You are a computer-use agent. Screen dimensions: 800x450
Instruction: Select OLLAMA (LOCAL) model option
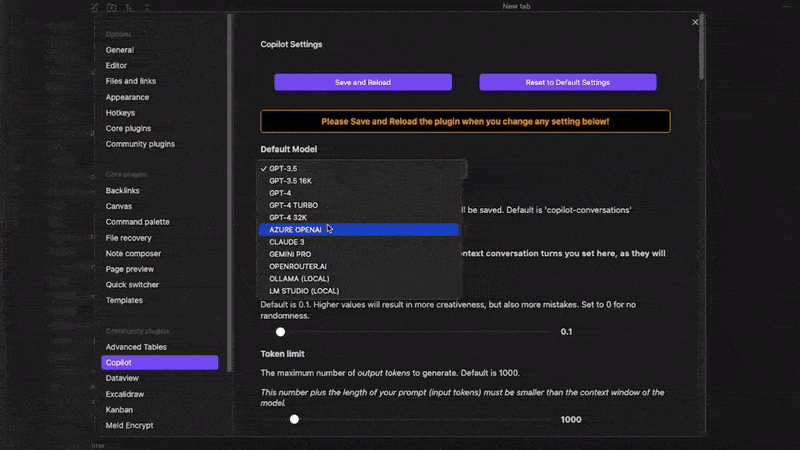(359, 279)
